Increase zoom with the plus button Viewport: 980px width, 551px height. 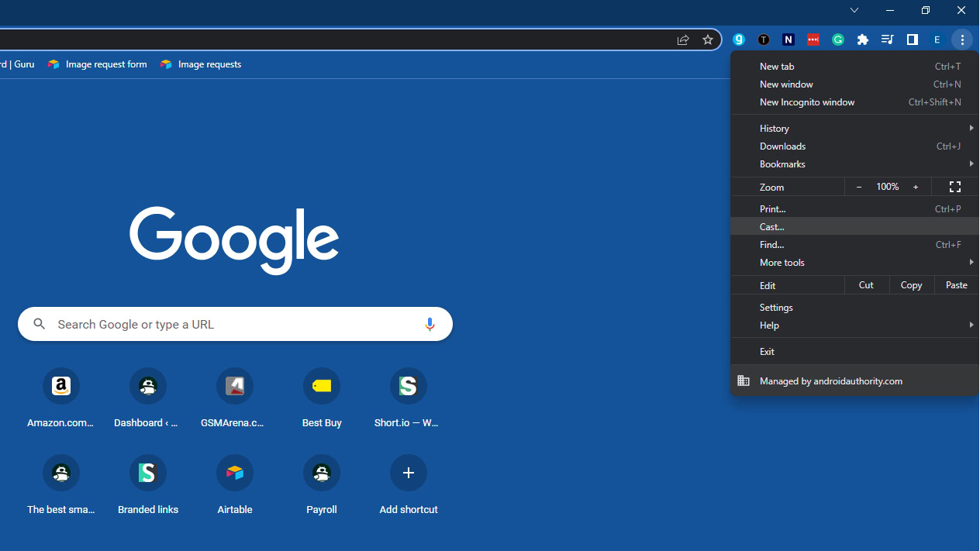coord(916,187)
